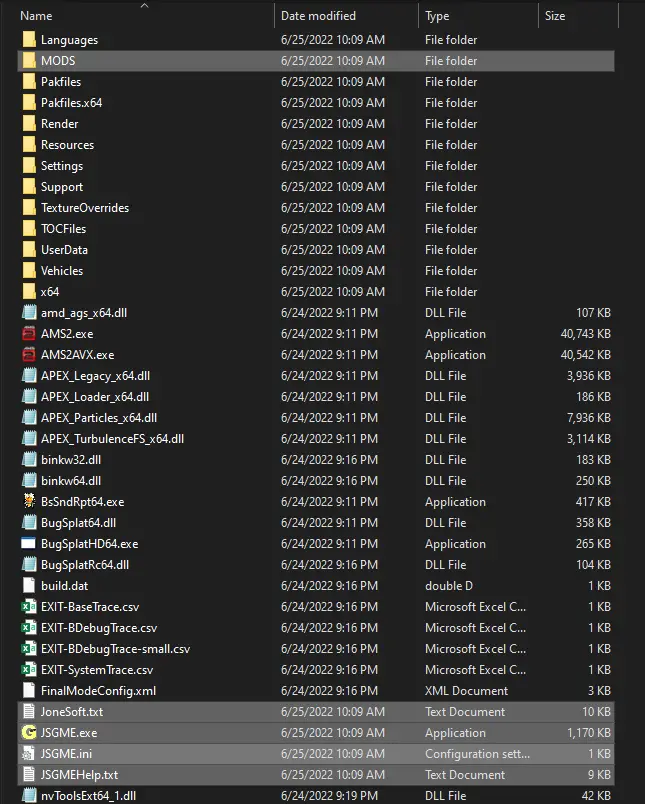Click the Pakfiles folder icon

(x=29, y=82)
